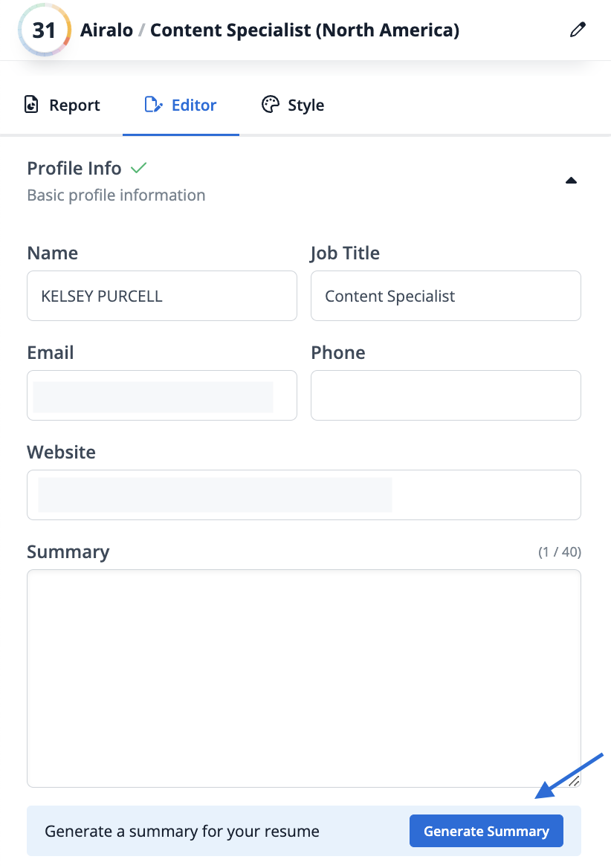
Task: Click the Profile Info section heading
Action: point(74,168)
